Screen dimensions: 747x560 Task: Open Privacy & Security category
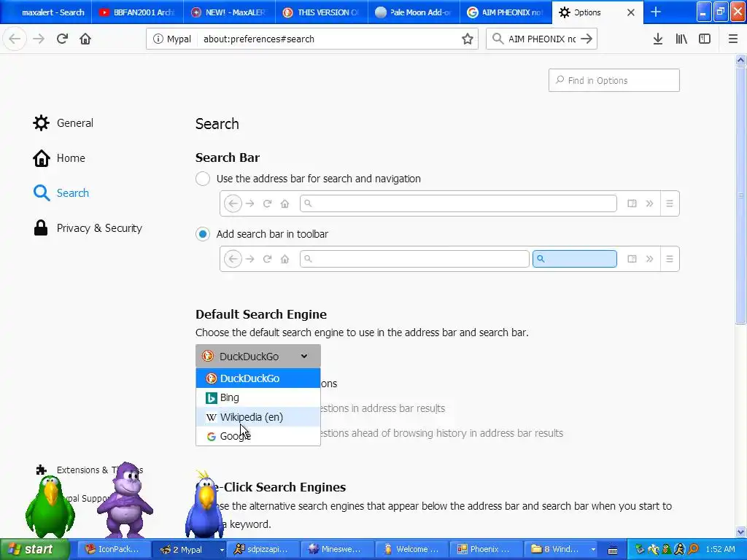pos(88,228)
